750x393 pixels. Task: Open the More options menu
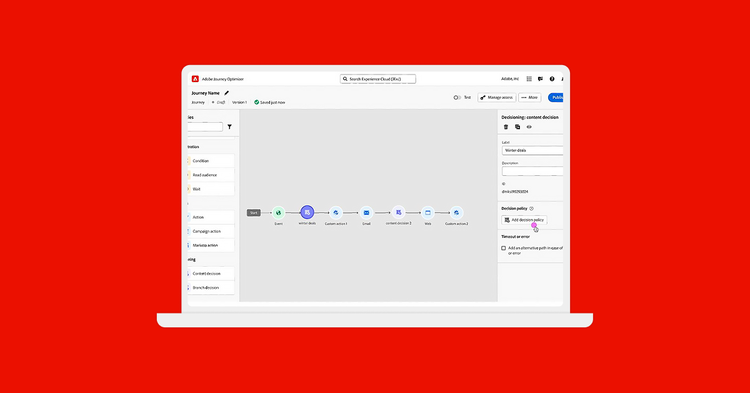(529, 98)
